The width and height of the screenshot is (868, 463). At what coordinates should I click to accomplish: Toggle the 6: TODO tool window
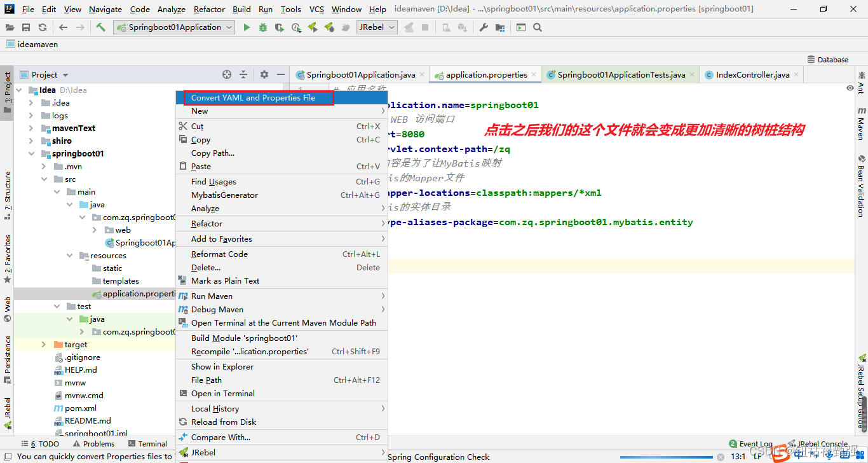tap(39, 444)
